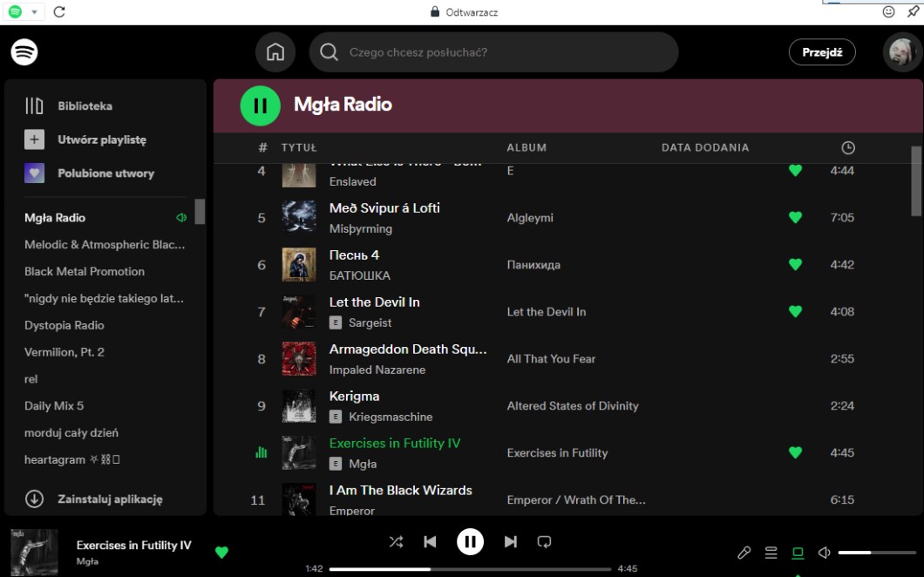Open dropdown arrow next to browser Spotify icon

35,12
